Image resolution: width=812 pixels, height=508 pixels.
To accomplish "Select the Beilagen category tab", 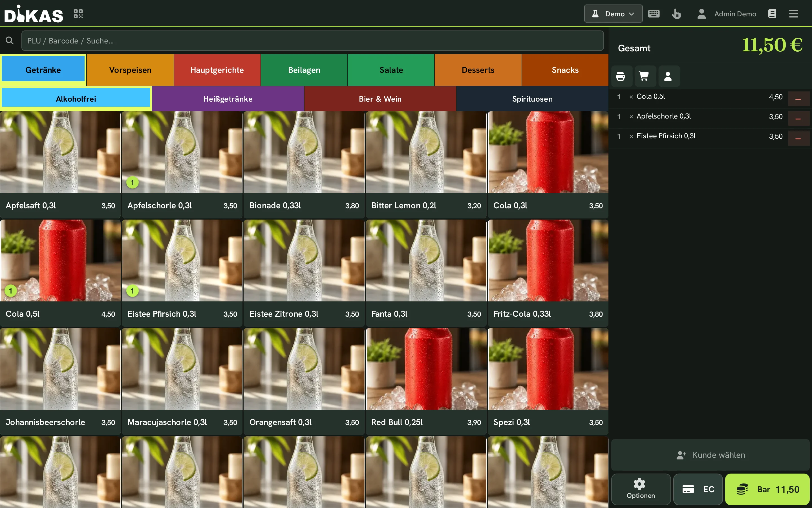I will tap(304, 70).
